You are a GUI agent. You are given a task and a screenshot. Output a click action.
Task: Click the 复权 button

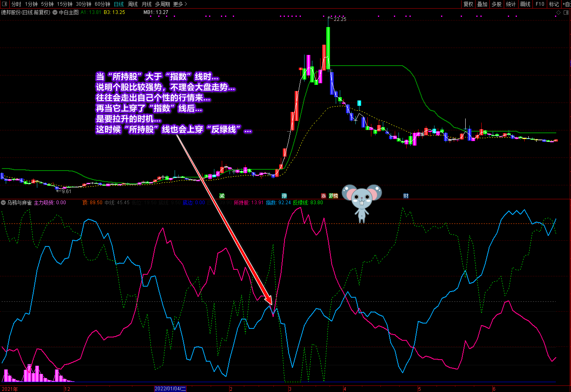click(468, 4)
